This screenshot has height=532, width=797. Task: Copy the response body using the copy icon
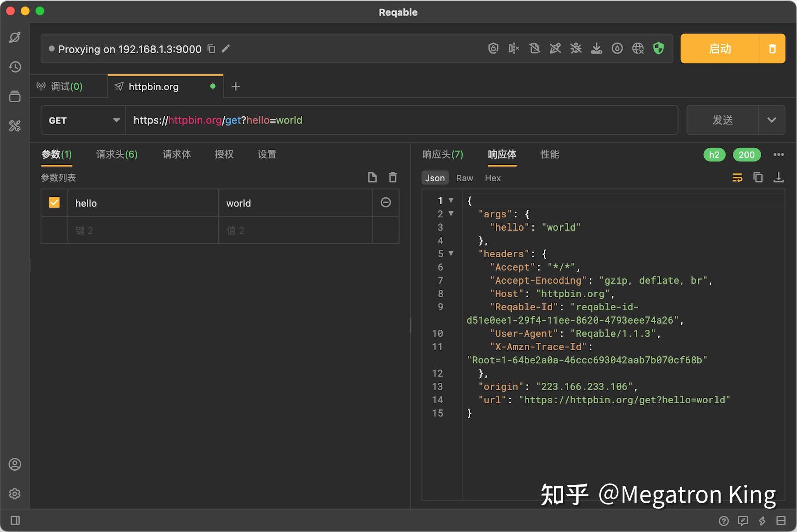(758, 177)
